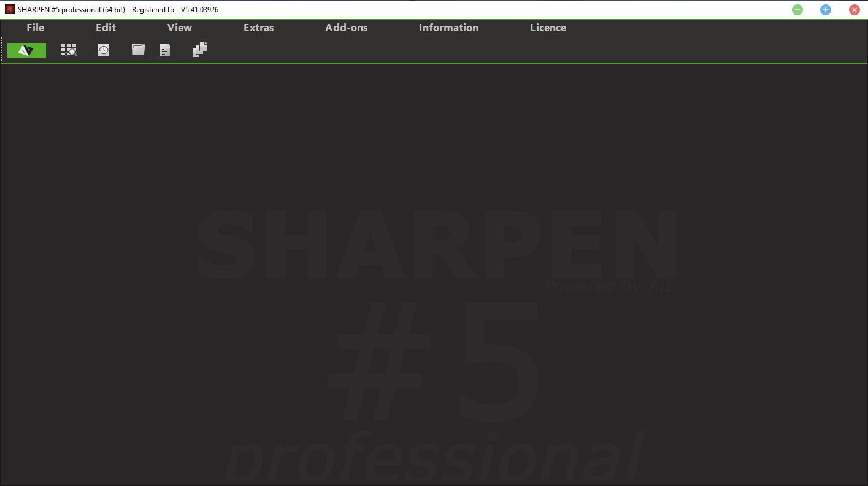Maximize window with blue plus button
This screenshot has height=486, width=868.
tap(826, 10)
